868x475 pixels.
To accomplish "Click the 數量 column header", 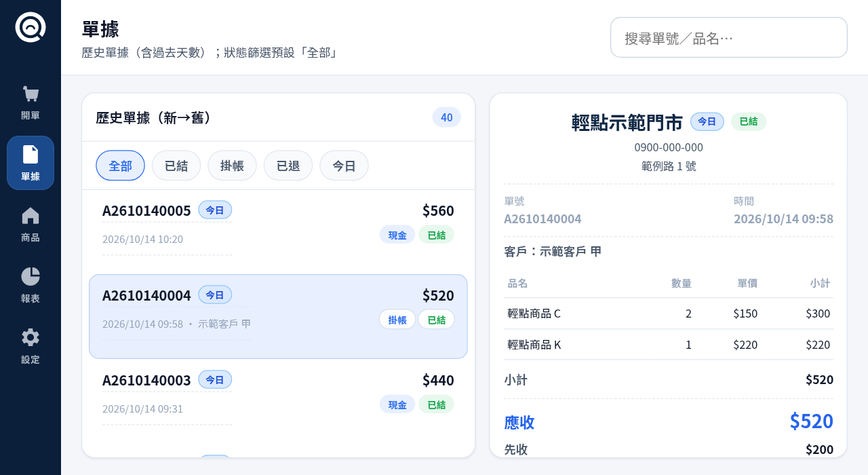I will pos(682,283).
